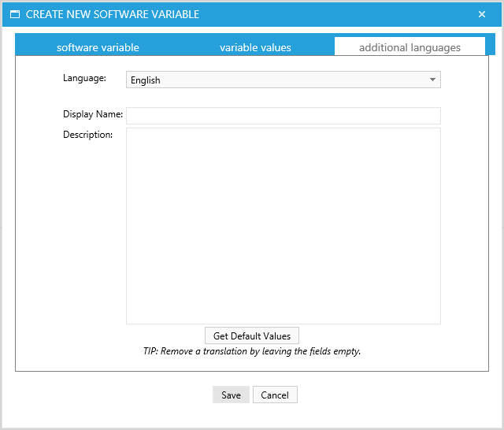504x430 pixels.
Task: Click the Description label
Action: [x=87, y=135]
